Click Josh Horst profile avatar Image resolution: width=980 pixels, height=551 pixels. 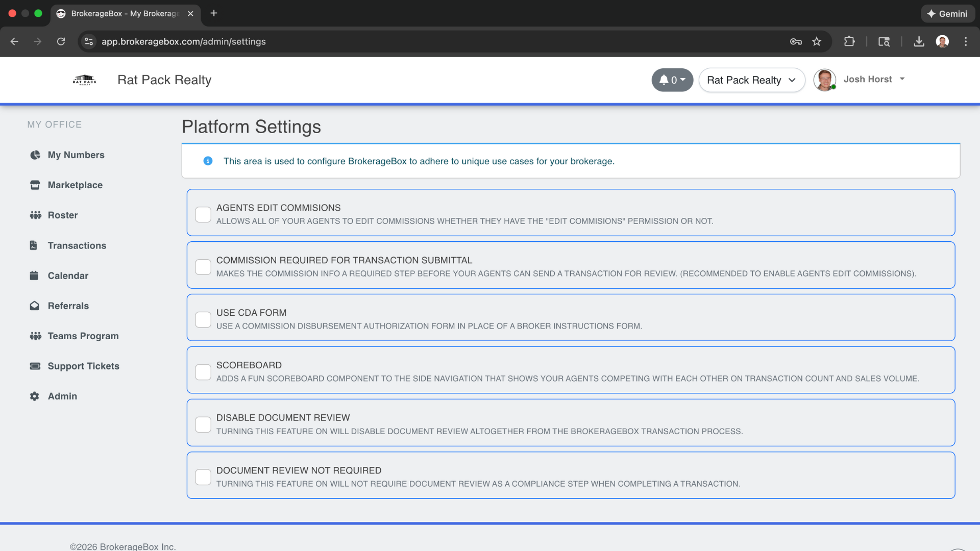point(824,80)
